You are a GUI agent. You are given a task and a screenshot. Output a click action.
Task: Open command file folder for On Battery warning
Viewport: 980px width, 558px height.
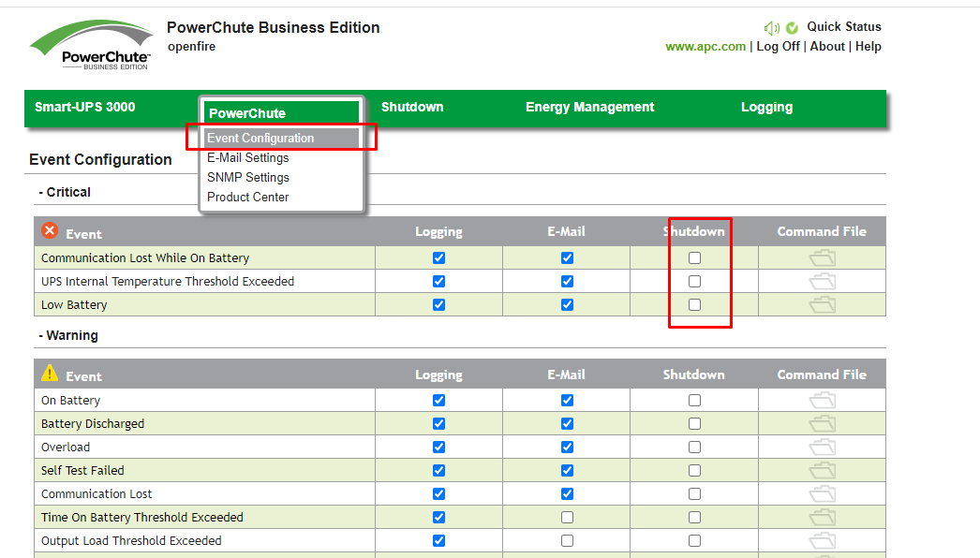pos(822,401)
